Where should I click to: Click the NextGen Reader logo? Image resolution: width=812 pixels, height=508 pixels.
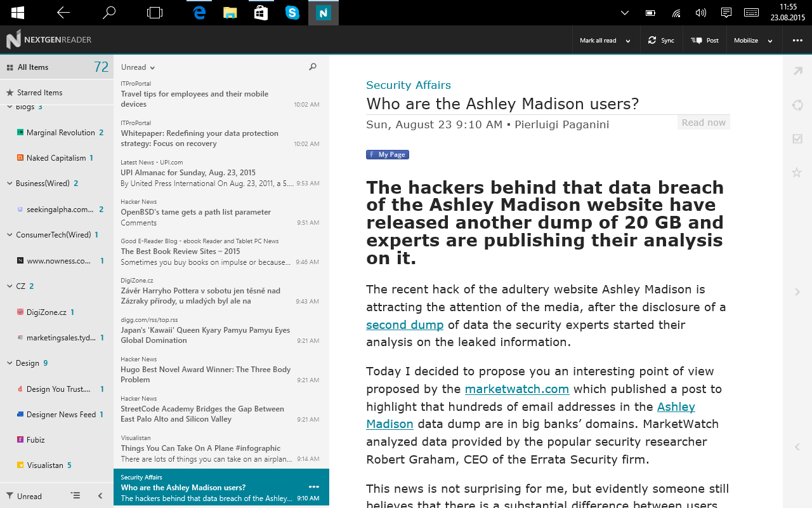click(49, 40)
